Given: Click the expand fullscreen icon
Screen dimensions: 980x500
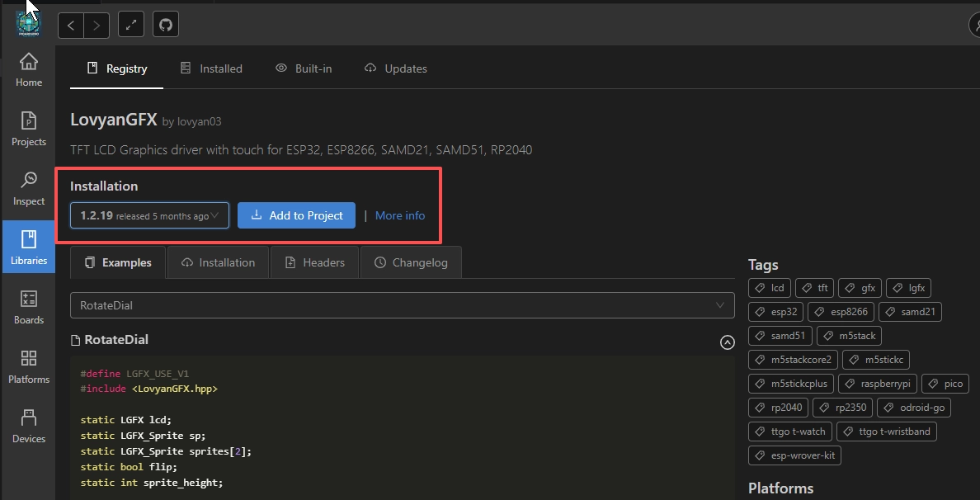Looking at the screenshot, I should pyautogui.click(x=131, y=25).
